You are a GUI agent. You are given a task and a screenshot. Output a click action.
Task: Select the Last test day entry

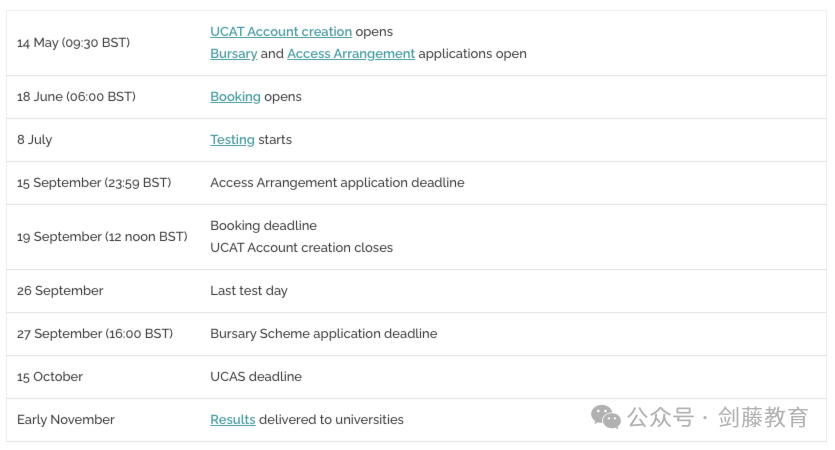point(249,291)
